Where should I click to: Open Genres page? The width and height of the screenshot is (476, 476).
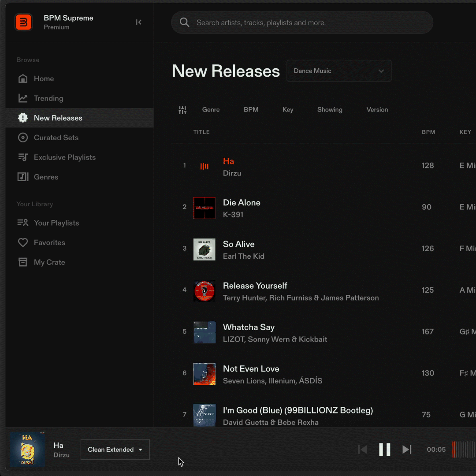[79, 177]
